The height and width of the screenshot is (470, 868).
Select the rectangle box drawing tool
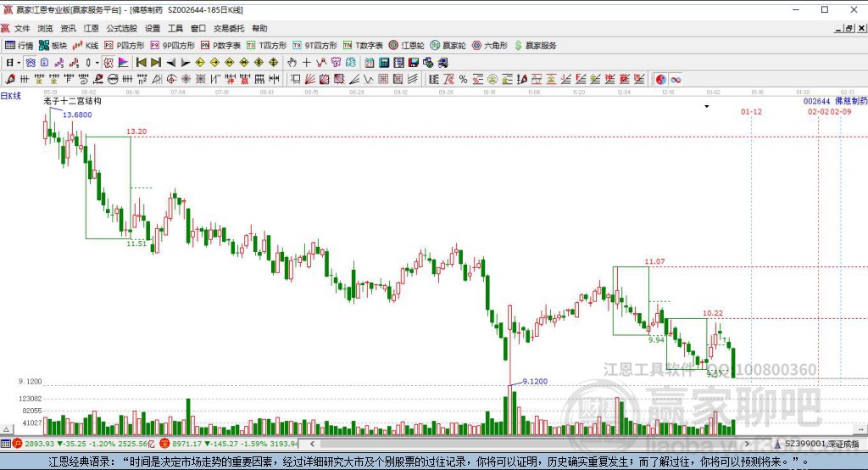coord(296,79)
